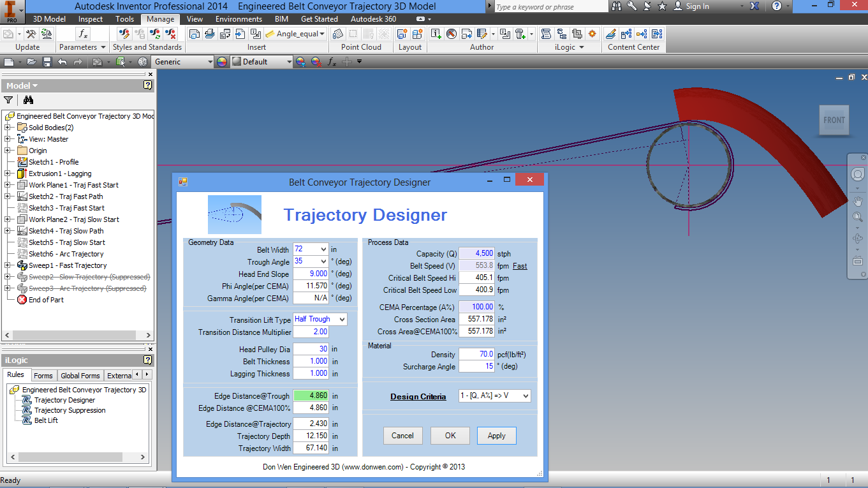Screen dimensions: 868x488
Task: Click the color wheel appearance icon
Action: (x=222, y=62)
